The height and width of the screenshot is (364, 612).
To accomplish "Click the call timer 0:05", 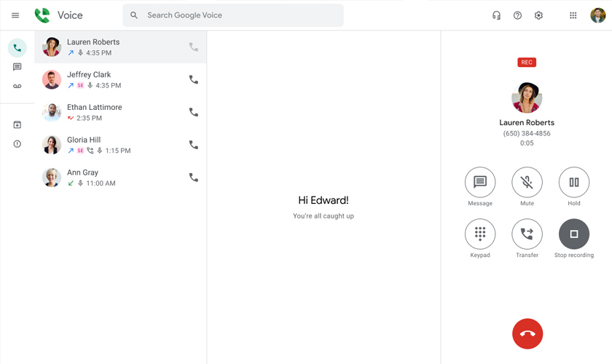I will (x=527, y=143).
